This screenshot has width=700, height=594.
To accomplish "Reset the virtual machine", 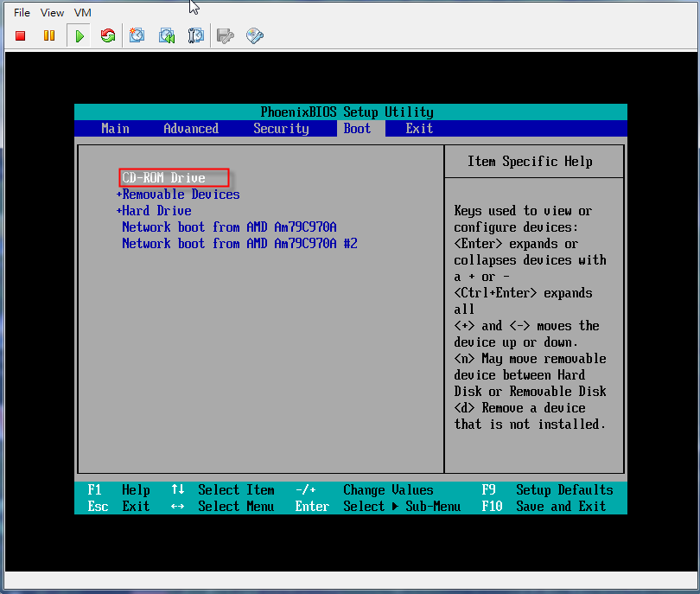I will 107,35.
